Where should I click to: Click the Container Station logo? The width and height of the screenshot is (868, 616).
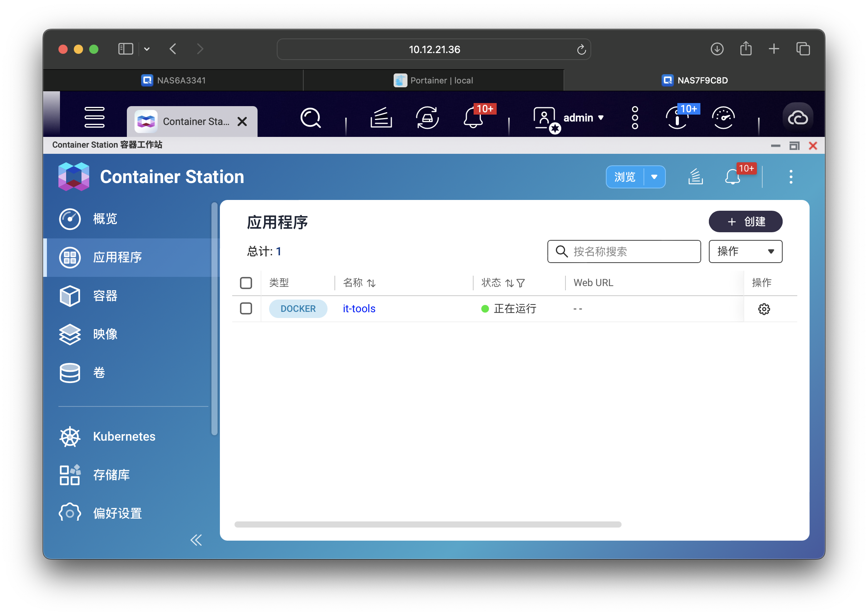coord(73,176)
